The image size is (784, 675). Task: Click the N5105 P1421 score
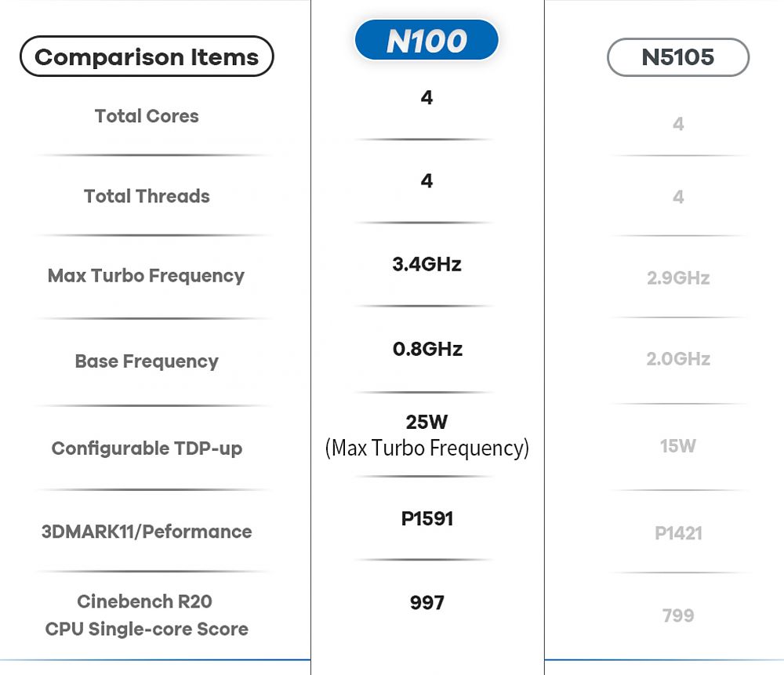click(x=678, y=534)
